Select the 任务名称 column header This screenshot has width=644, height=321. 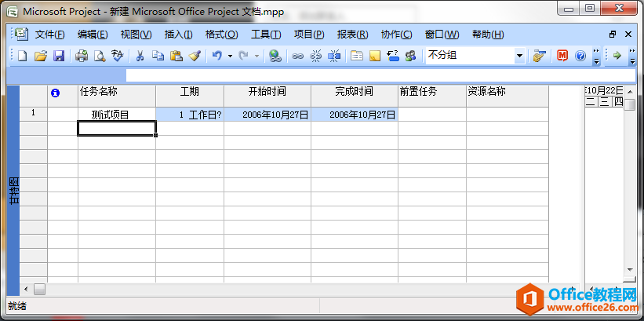[x=117, y=97]
